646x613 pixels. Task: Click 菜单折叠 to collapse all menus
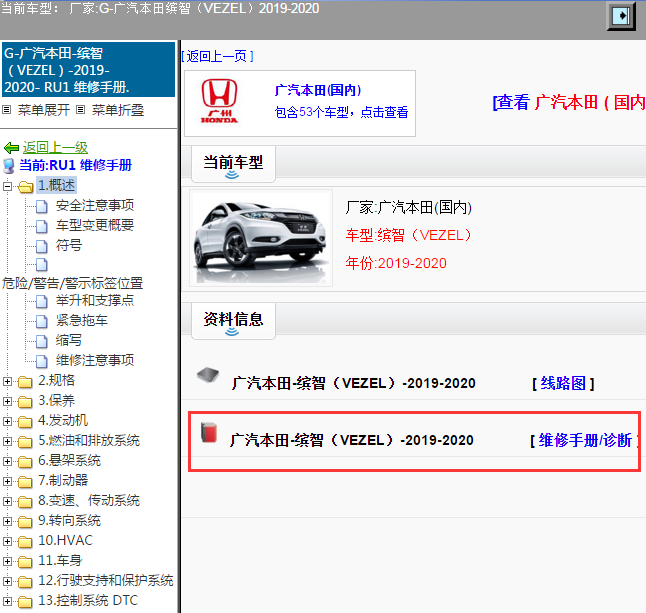click(119, 110)
